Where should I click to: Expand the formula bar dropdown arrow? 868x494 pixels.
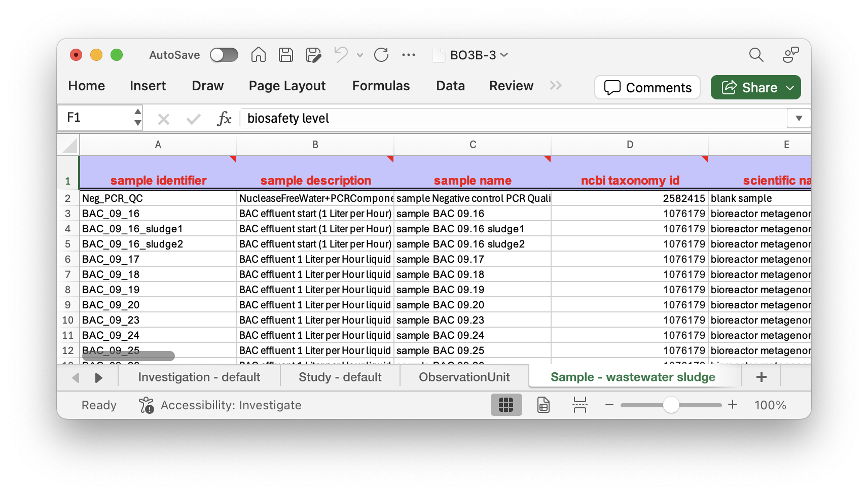[799, 118]
